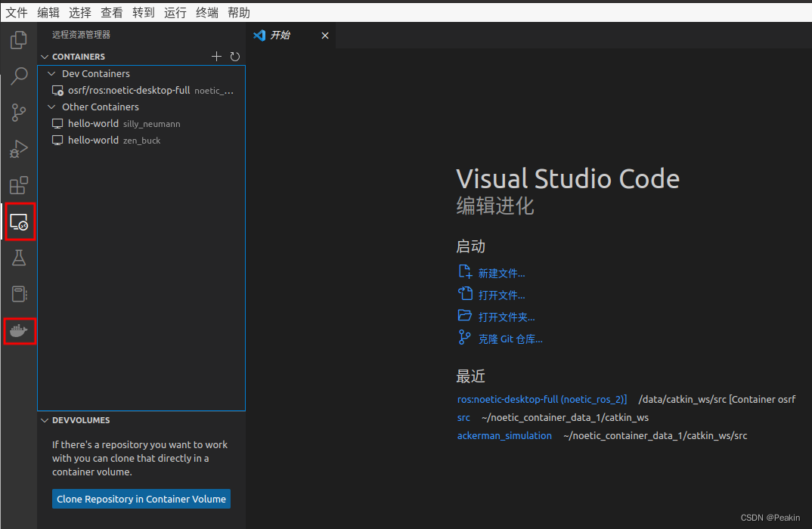The height and width of the screenshot is (529, 812).
Task: Refresh the containers list
Action: 234,56
